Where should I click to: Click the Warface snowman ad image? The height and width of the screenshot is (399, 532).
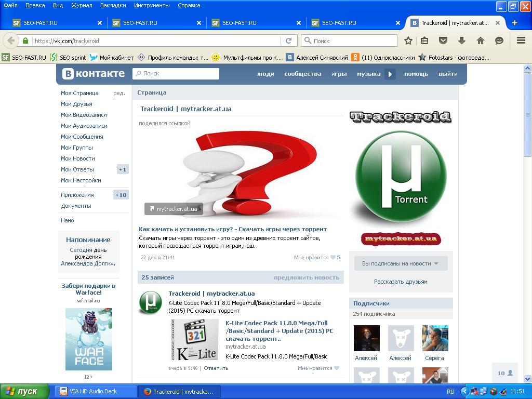coord(88,339)
